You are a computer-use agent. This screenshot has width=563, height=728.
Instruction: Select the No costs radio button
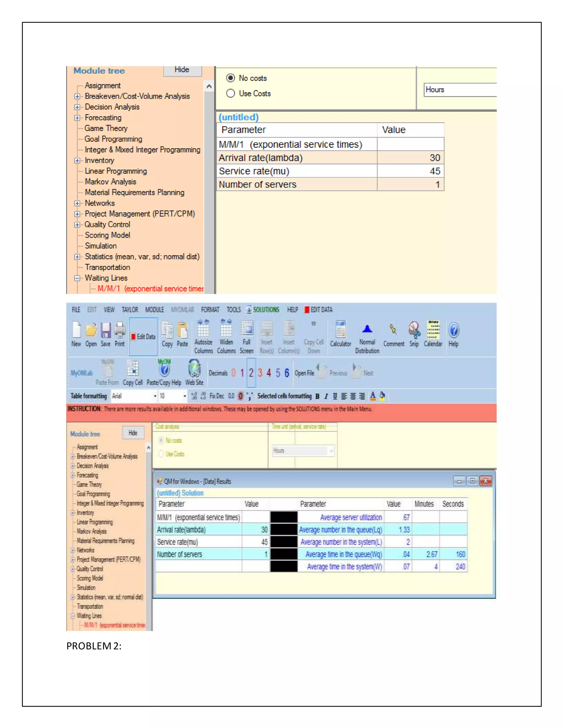[230, 78]
